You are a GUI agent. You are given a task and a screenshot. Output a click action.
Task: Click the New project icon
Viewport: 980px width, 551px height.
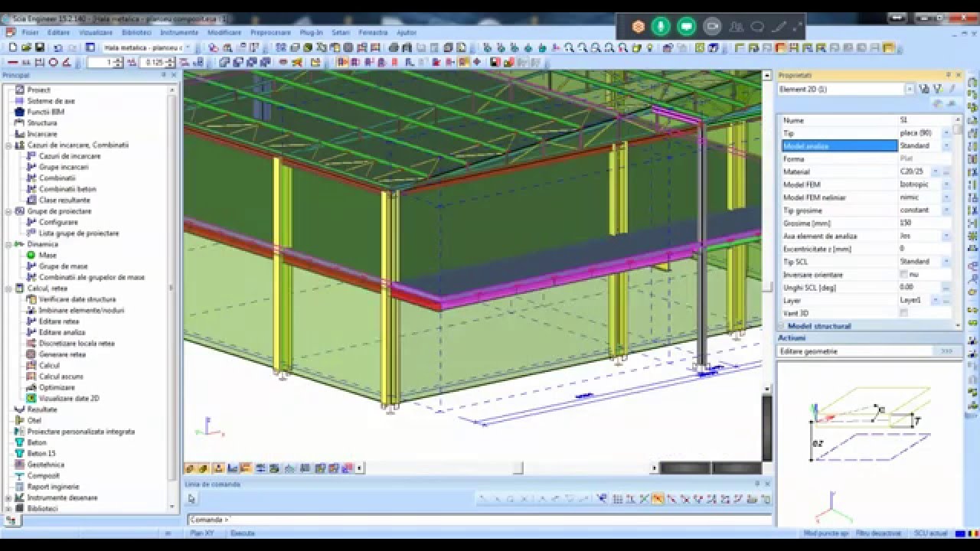[13, 47]
